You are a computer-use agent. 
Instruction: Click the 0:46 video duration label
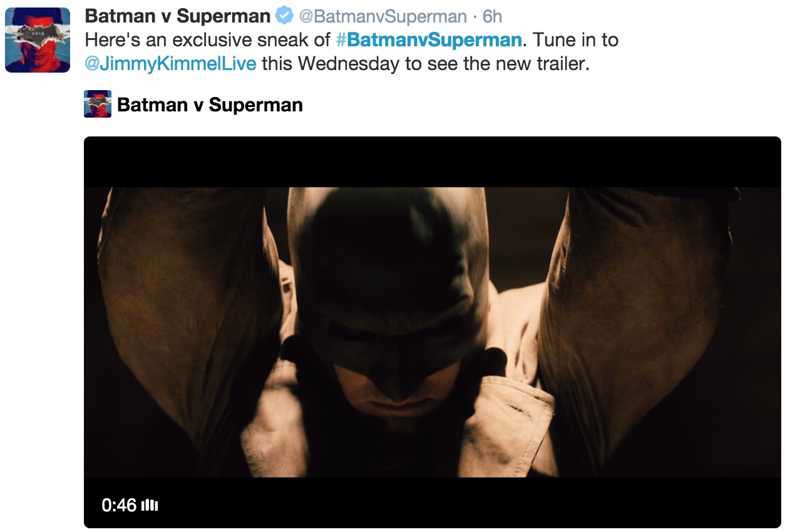tap(119, 505)
